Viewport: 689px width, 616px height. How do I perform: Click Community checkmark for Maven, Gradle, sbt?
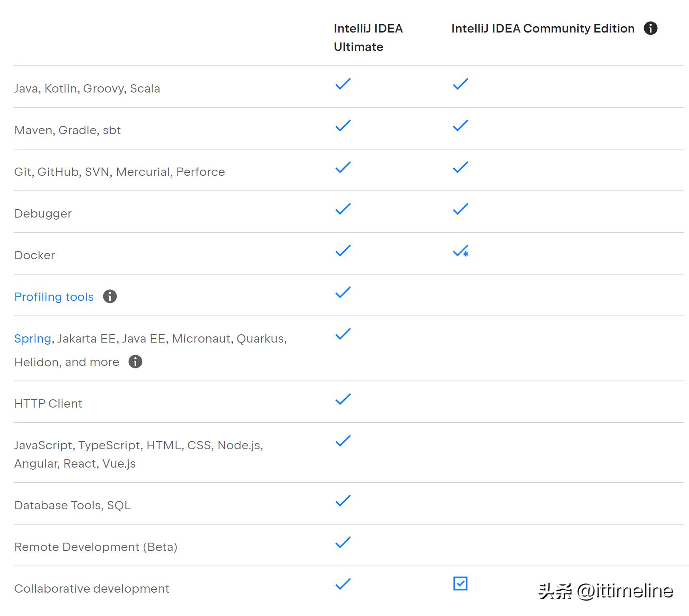461,125
